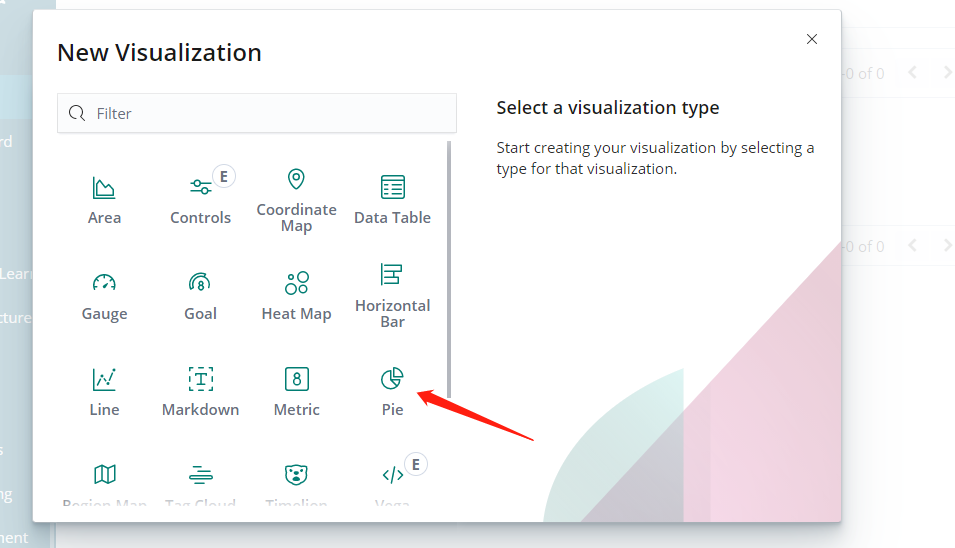Pick the Metric visualization icon
Image resolution: width=955 pixels, height=548 pixels.
coord(296,379)
